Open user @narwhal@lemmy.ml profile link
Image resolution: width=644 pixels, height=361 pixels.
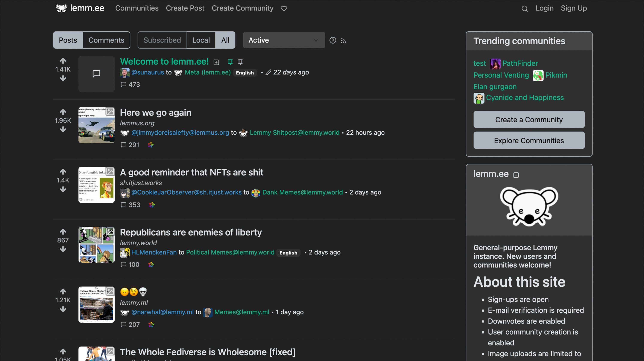[x=162, y=312]
